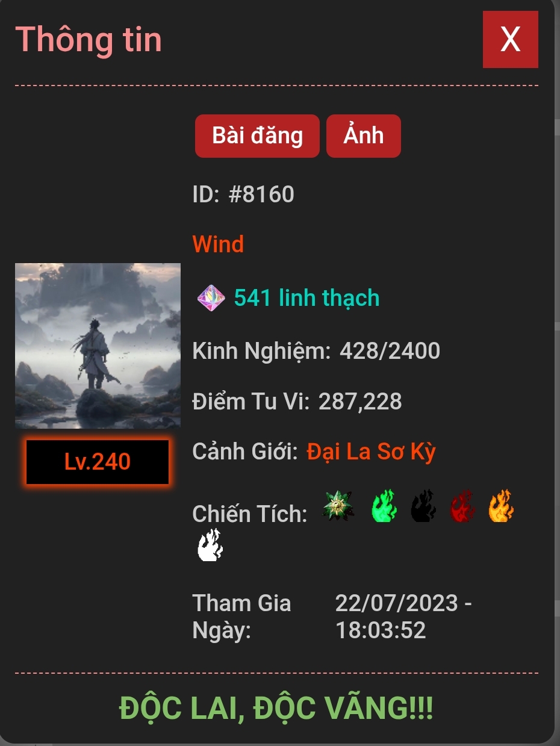Click the Đại La Sơ Kỳ realm text

click(x=371, y=452)
